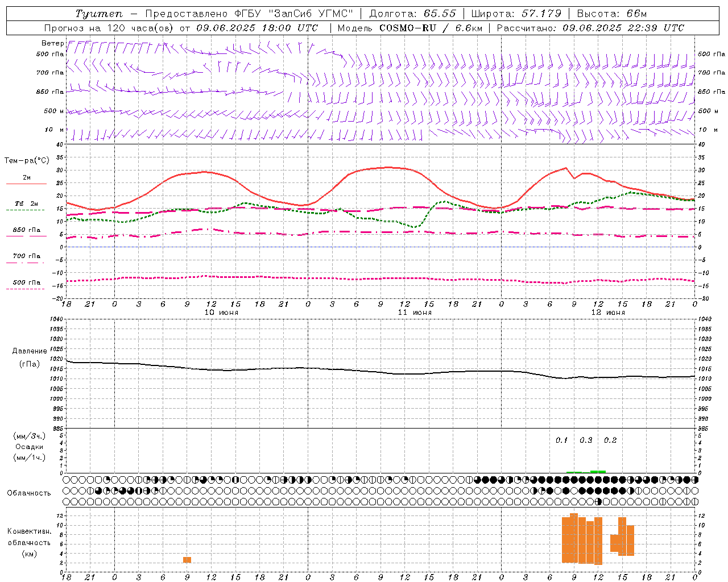Click the "(км)" convective cloud unit label
The width and height of the screenshot is (728, 582).
[x=29, y=554]
